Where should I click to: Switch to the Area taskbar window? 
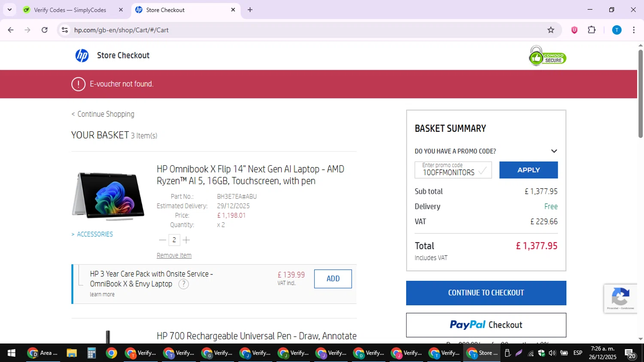(43, 353)
